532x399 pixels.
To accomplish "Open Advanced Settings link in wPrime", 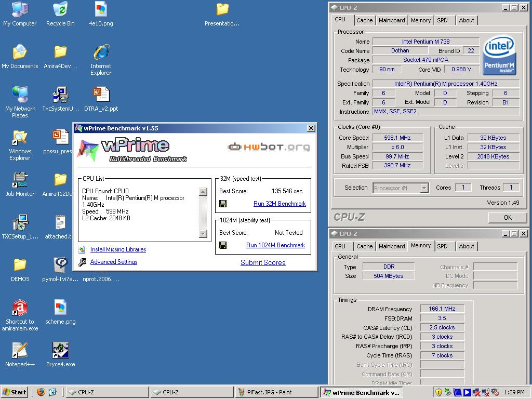I will (x=114, y=262).
